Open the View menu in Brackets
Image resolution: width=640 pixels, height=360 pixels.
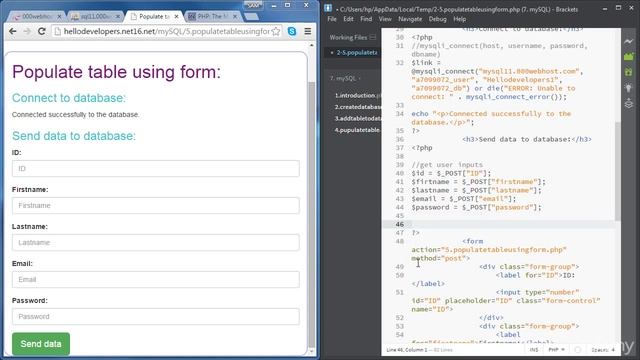tap(385, 19)
